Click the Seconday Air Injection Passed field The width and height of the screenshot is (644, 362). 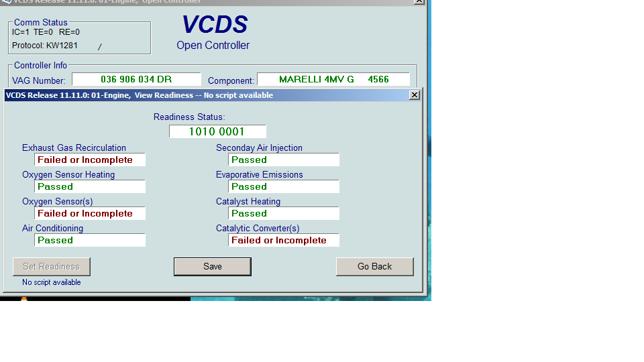tap(283, 160)
